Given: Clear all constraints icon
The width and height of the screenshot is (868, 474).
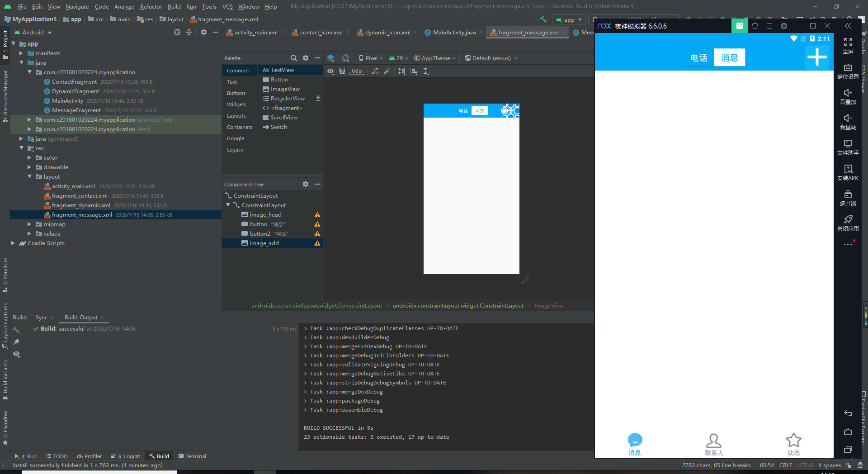Looking at the screenshot, I should tap(375, 71).
